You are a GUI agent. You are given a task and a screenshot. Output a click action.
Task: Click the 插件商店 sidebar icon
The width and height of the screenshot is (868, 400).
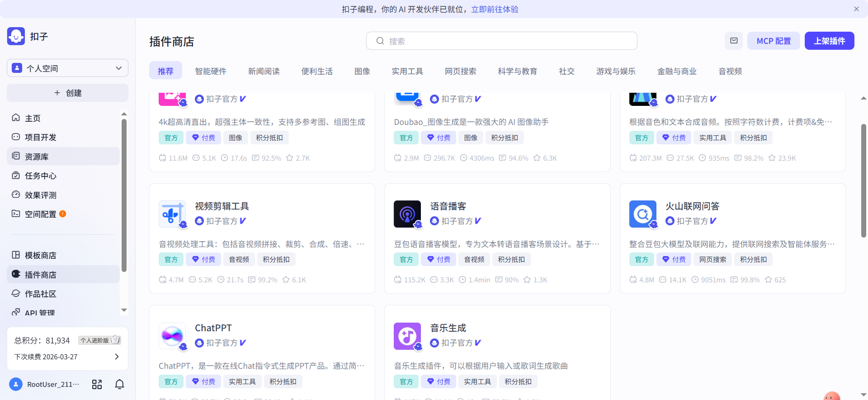[16, 274]
